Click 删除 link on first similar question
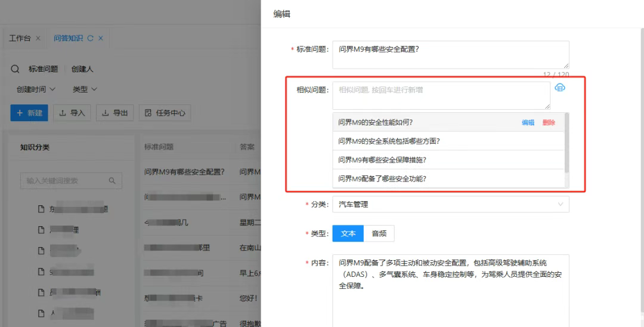The height and width of the screenshot is (327, 644). [549, 122]
